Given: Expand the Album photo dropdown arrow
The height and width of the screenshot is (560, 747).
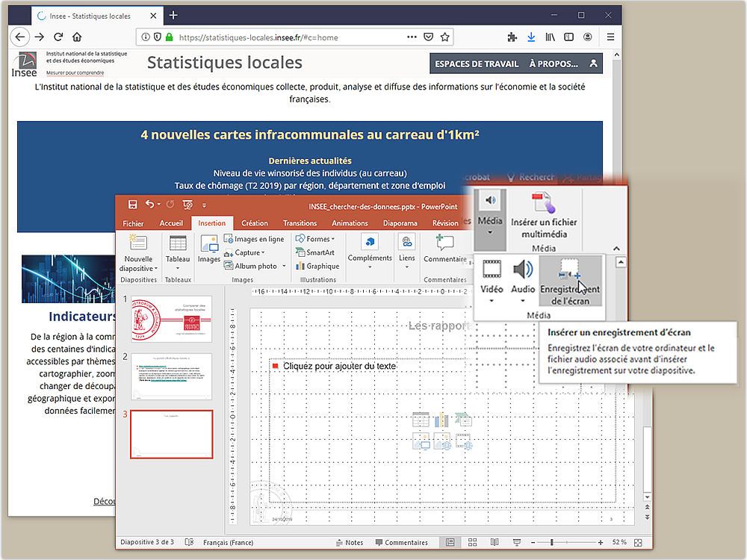Looking at the screenshot, I should coord(285,267).
